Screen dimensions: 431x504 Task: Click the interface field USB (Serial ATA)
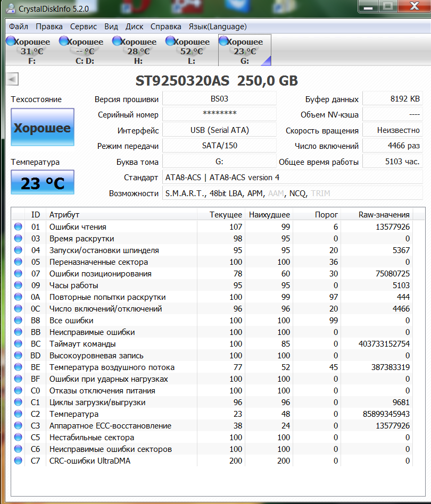point(219,130)
